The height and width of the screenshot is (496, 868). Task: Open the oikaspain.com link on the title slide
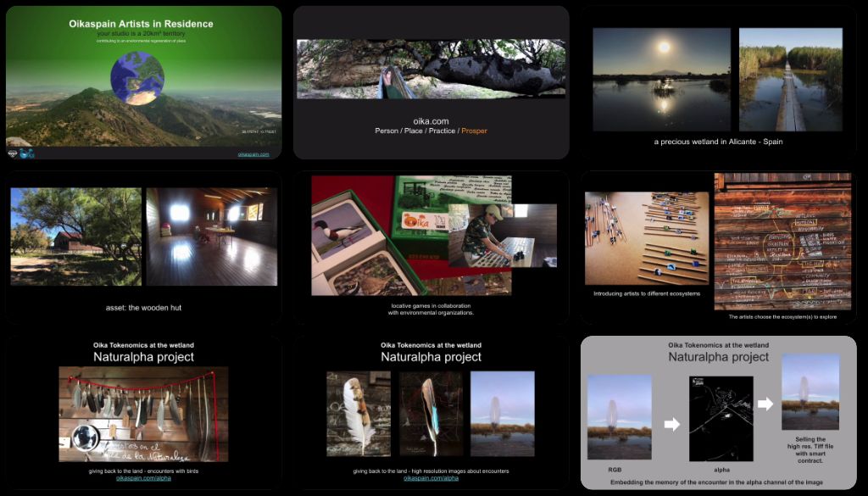[x=253, y=154]
